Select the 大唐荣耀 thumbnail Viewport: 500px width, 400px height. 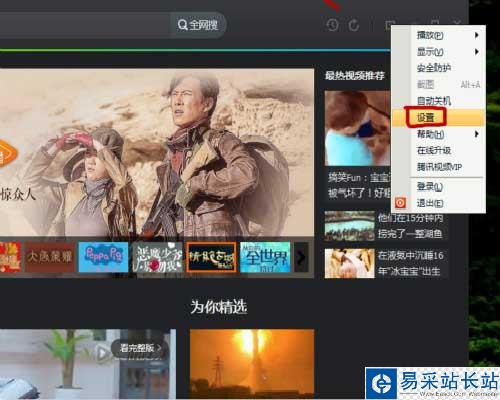(50, 257)
